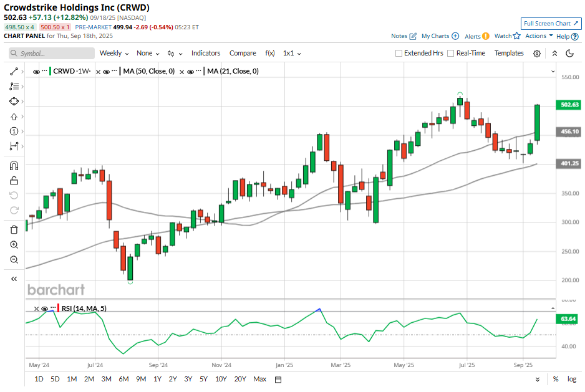The width and height of the screenshot is (585, 392).
Task: Open the Templates menu
Action: [509, 54]
